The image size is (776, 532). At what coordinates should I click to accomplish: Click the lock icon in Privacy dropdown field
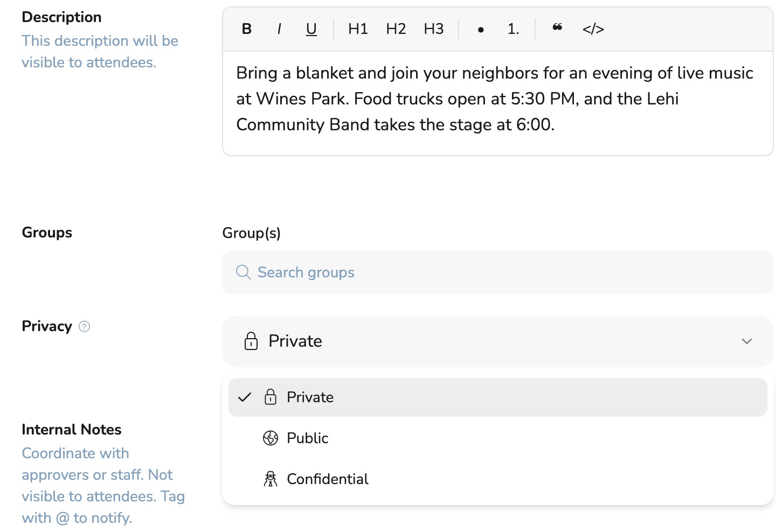pyautogui.click(x=251, y=341)
